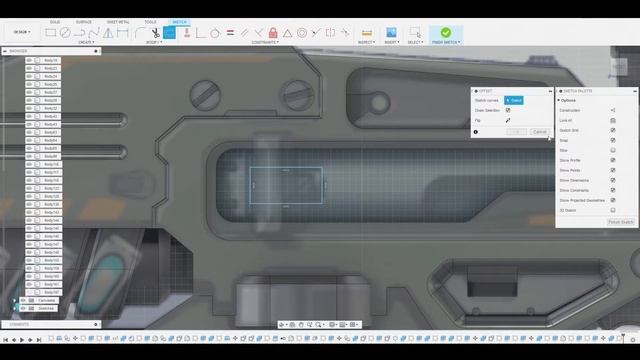
Task: Open the Create dropdown menu
Action: pos(86,42)
